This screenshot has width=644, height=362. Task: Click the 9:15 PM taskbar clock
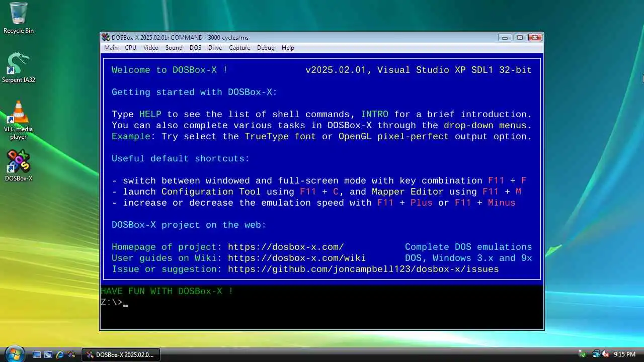[x=624, y=354]
